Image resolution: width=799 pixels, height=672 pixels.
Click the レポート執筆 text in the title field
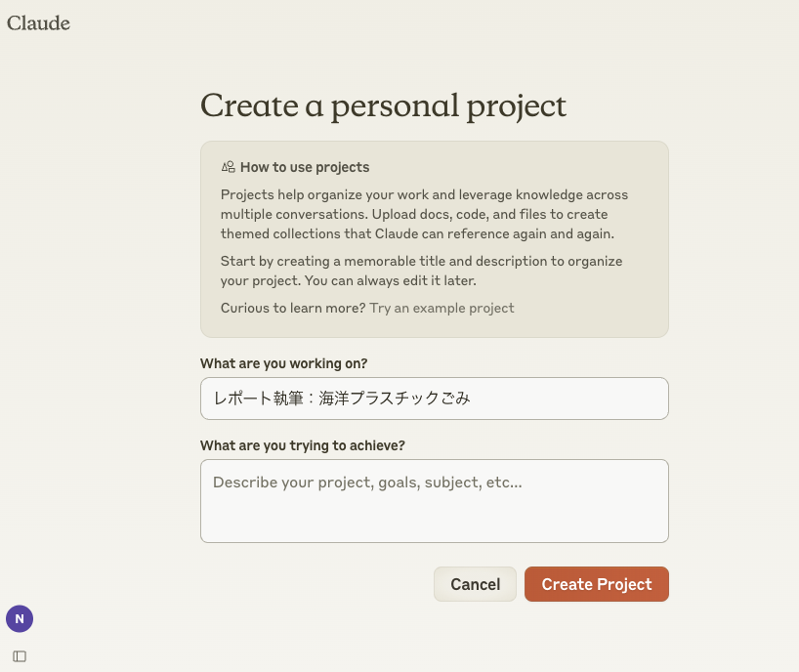258,399
